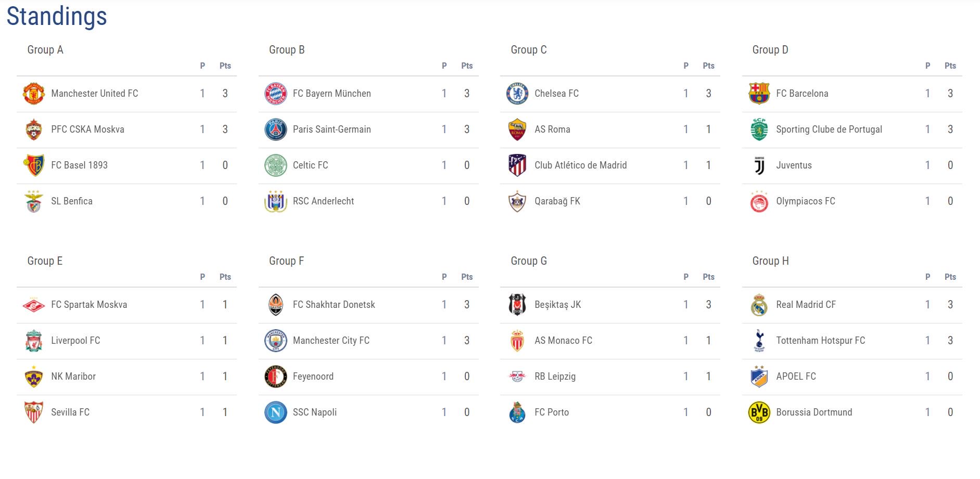Click the Juventus logo icon
This screenshot has width=980, height=479.
coord(759,165)
